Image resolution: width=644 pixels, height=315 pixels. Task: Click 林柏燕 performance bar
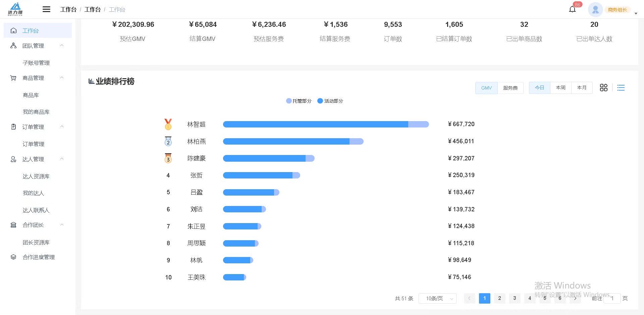pos(293,141)
